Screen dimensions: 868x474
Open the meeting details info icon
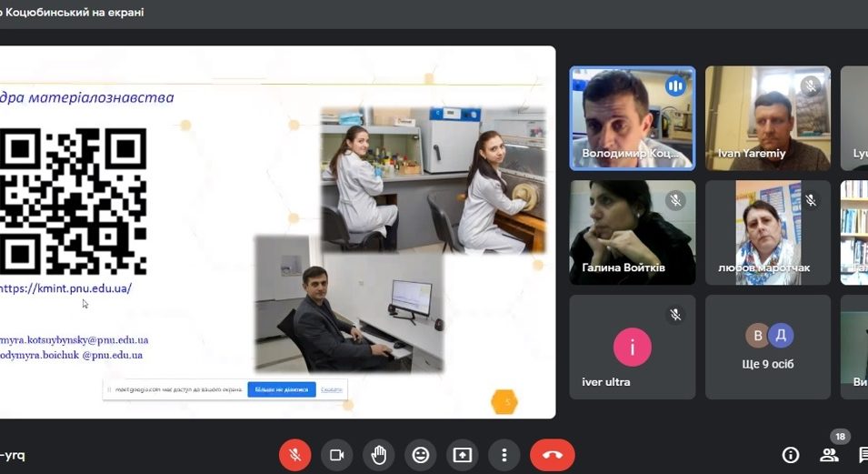tap(790, 455)
